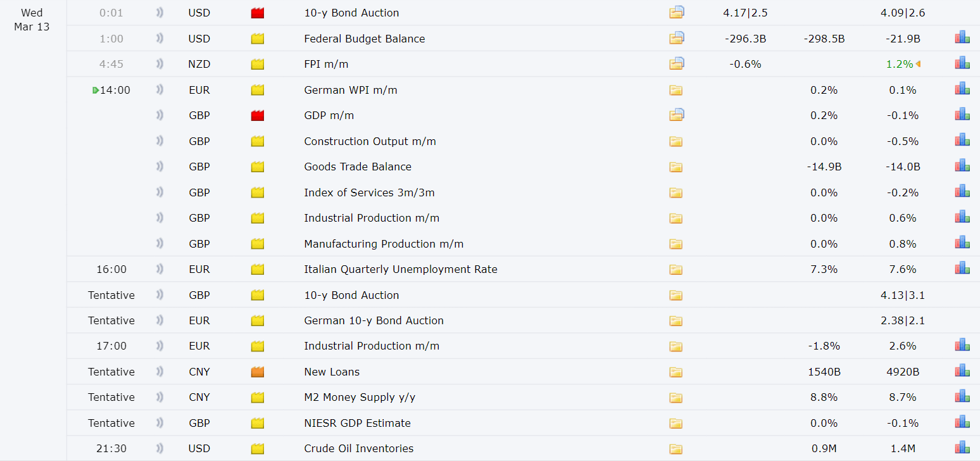Open the detail folder for M2 Money Supply y/y
This screenshot has width=980, height=461.
(676, 398)
